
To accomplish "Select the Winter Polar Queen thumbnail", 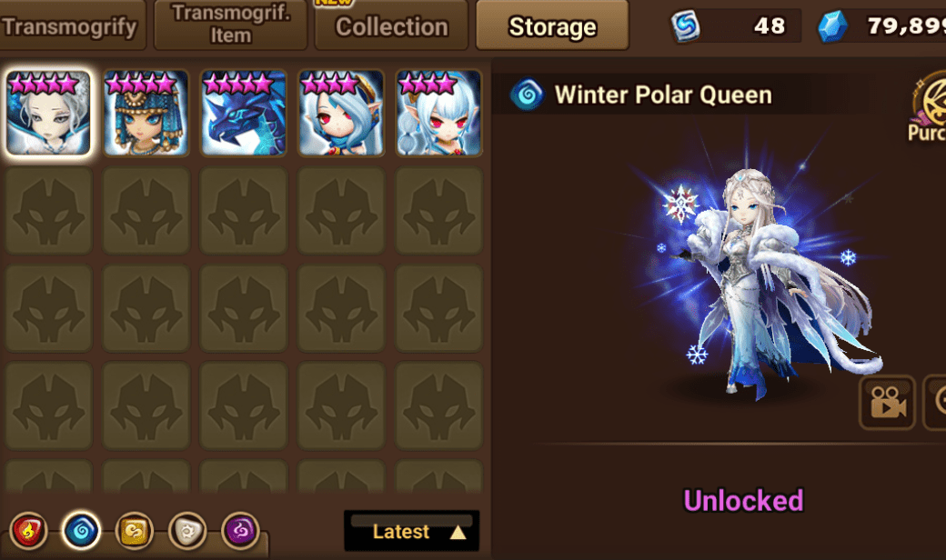I will click(48, 113).
